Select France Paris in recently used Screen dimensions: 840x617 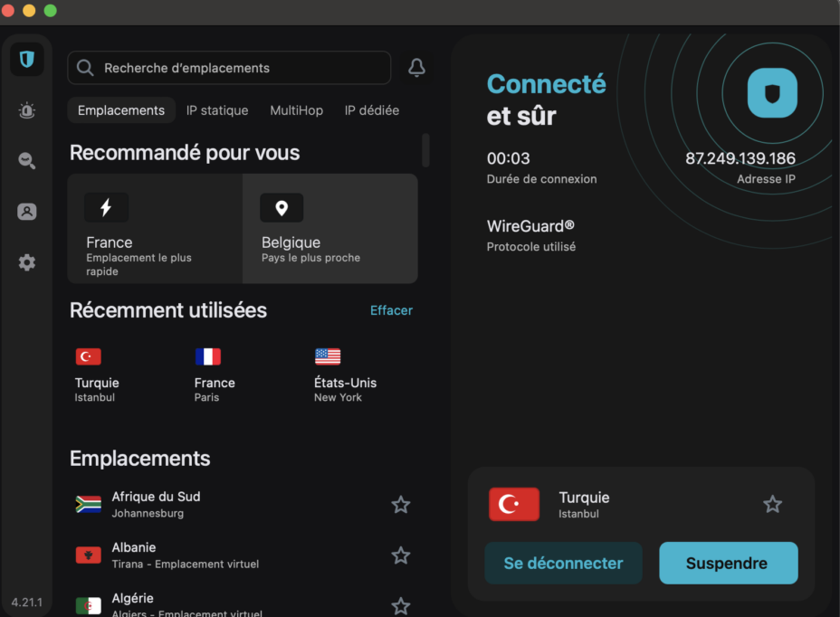coord(215,375)
